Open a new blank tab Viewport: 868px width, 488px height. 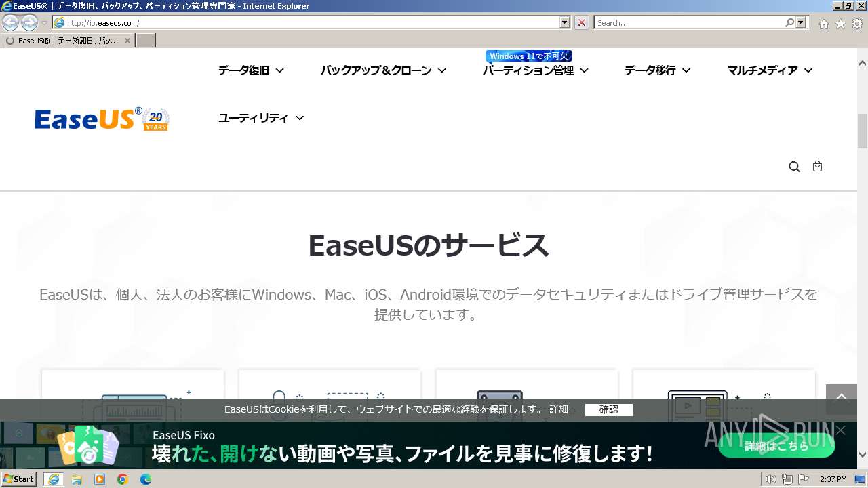click(146, 40)
